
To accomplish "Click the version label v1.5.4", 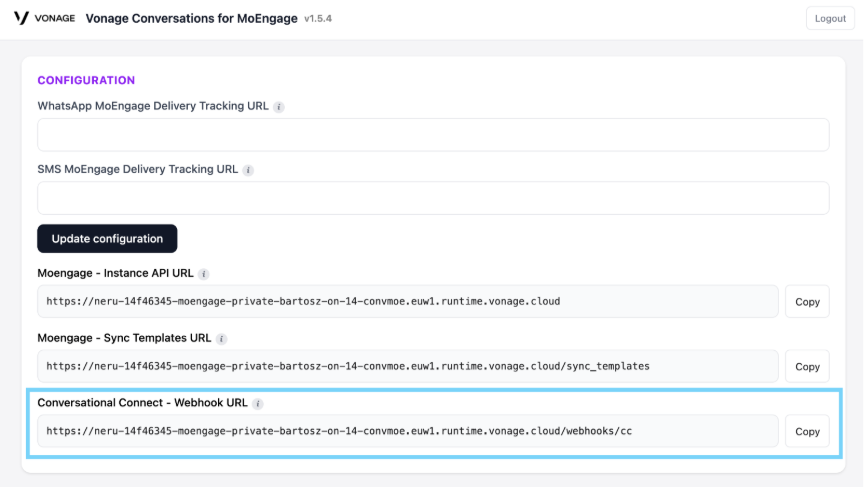I will coord(318,19).
